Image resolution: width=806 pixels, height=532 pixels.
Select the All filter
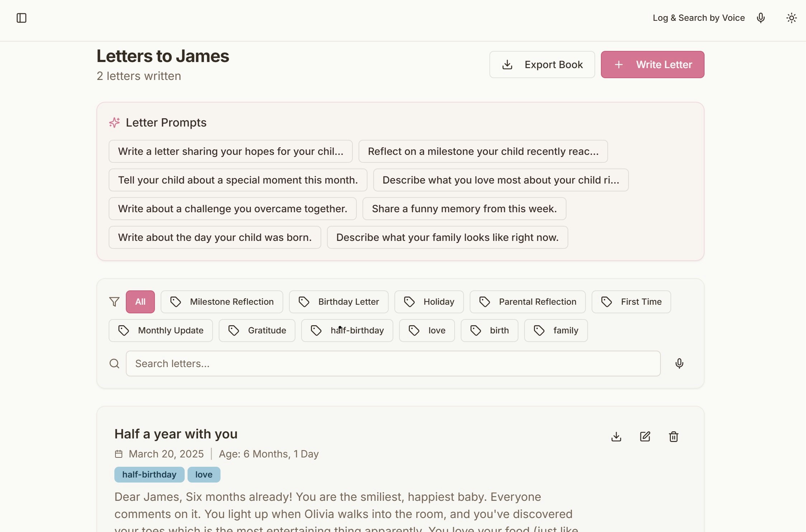pos(140,302)
